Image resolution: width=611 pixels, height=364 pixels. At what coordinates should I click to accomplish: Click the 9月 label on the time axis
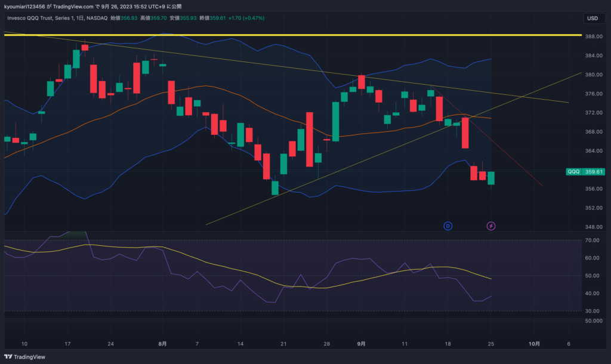[361, 344]
